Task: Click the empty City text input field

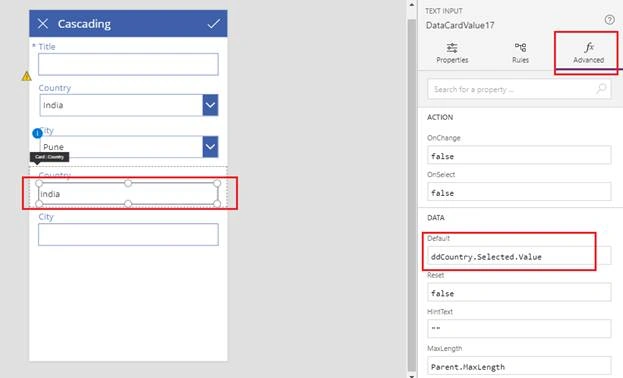Action: [x=128, y=235]
